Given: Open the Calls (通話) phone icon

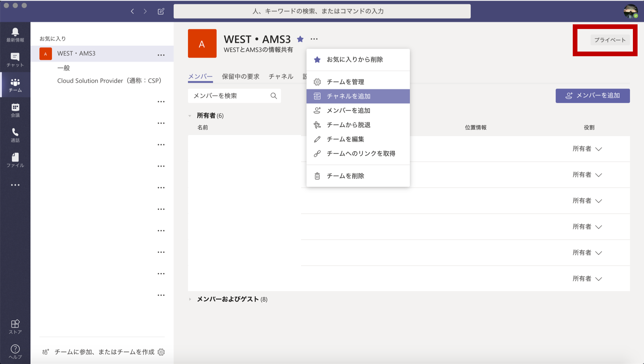Looking at the screenshot, I should coord(15,135).
